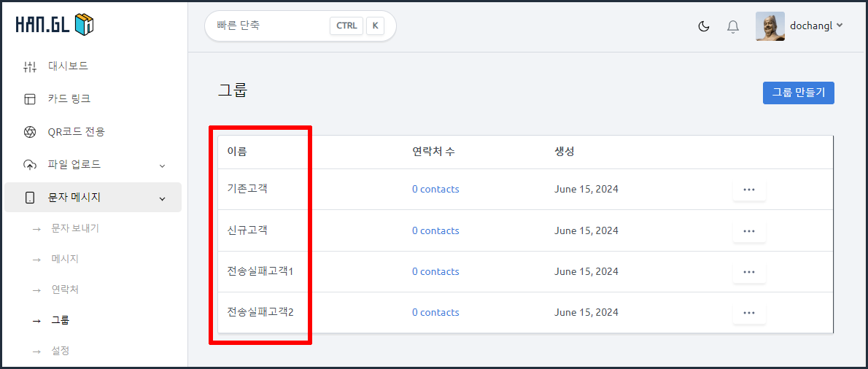The width and height of the screenshot is (868, 369).
Task: Click the June 15, 2024 date for 기존고객
Action: (x=586, y=189)
